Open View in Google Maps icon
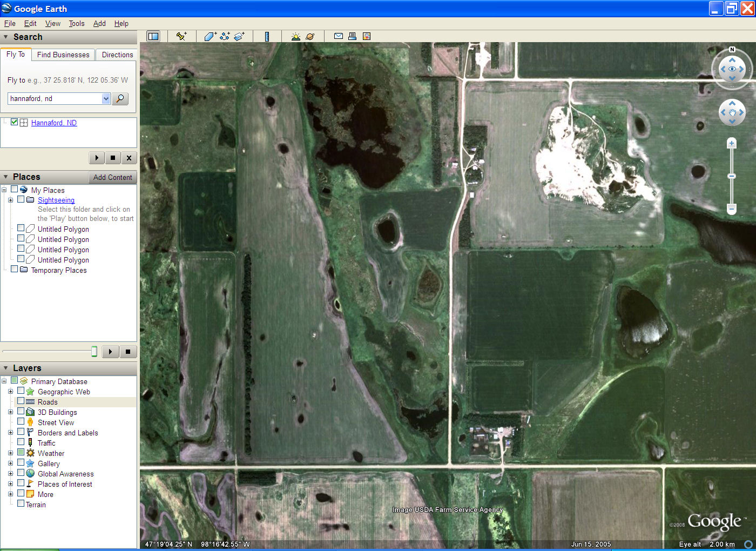The height and width of the screenshot is (551, 756). point(367,36)
